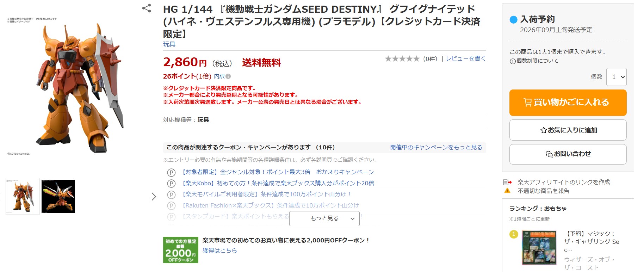Click ranking item Magic product thumbnail

539,248
